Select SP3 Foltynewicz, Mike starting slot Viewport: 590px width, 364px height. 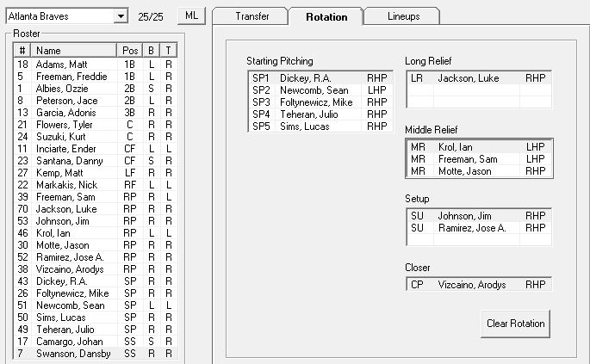tap(320, 102)
